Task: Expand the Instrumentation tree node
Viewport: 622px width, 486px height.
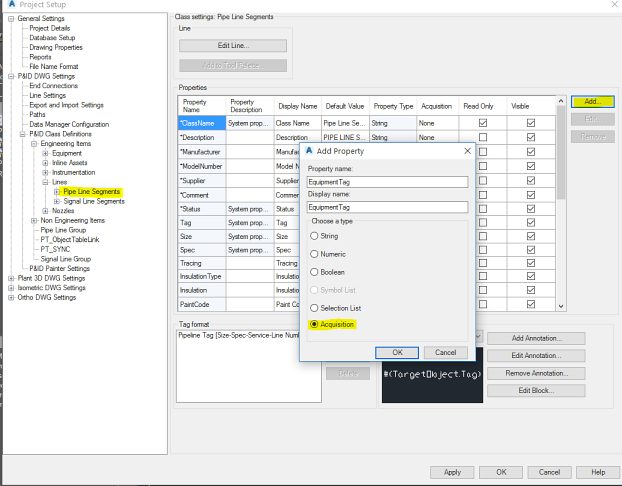Action: click(x=45, y=173)
